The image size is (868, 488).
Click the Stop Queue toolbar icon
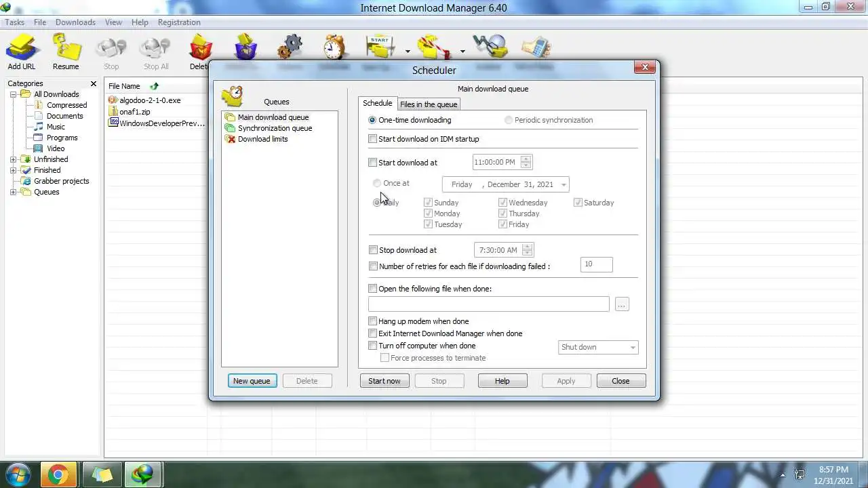(435, 47)
